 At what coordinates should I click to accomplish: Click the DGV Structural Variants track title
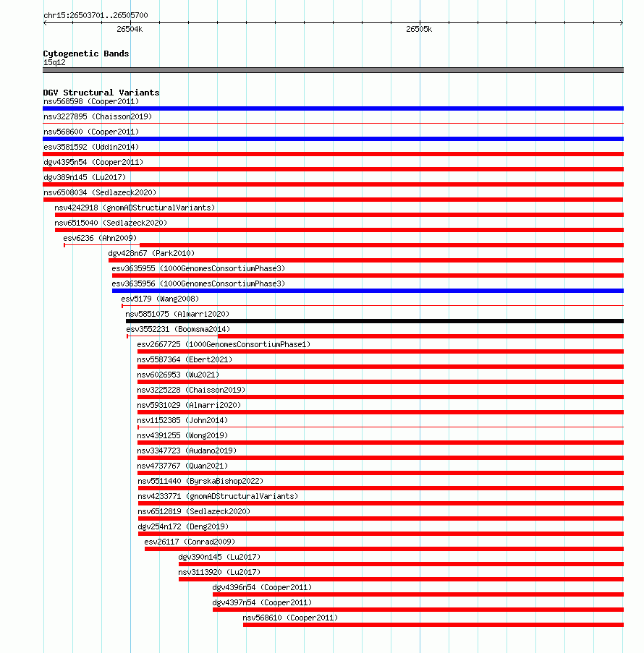click(101, 93)
